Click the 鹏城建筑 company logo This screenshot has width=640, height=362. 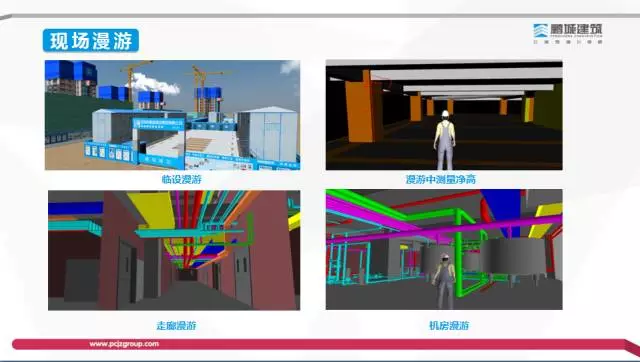coord(568,33)
